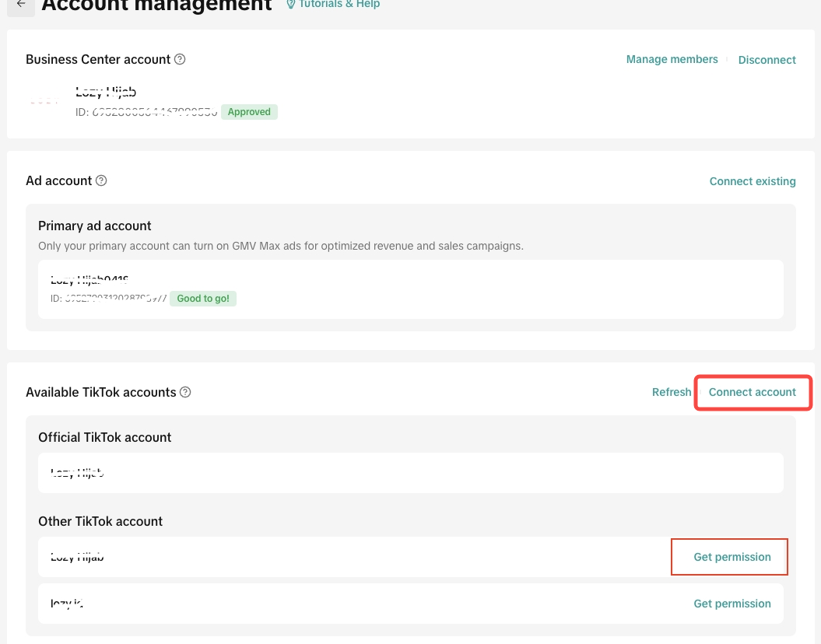The height and width of the screenshot is (644, 821).
Task: Click Connect existing ad account
Action: [x=752, y=181]
